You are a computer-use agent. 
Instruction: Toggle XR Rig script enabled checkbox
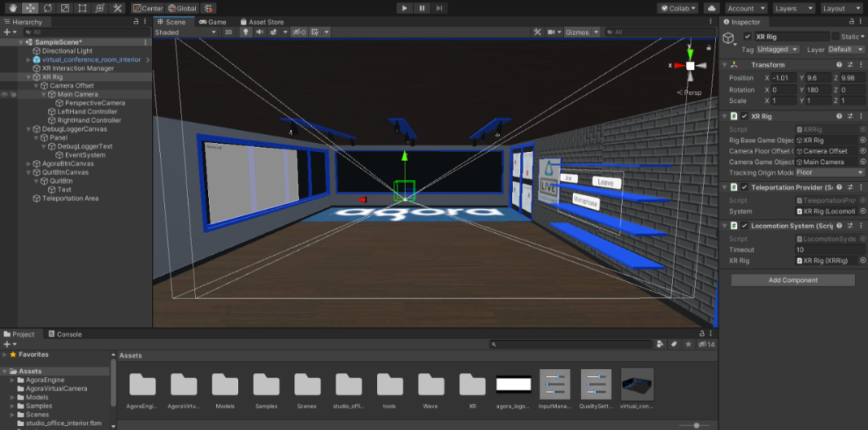(744, 117)
